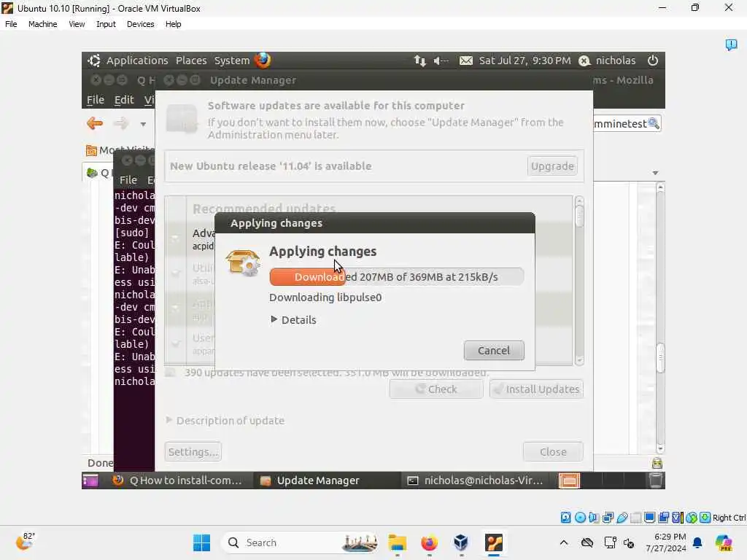Toggle checkbox for the User update row
The width and height of the screenshot is (747, 560).
click(175, 343)
